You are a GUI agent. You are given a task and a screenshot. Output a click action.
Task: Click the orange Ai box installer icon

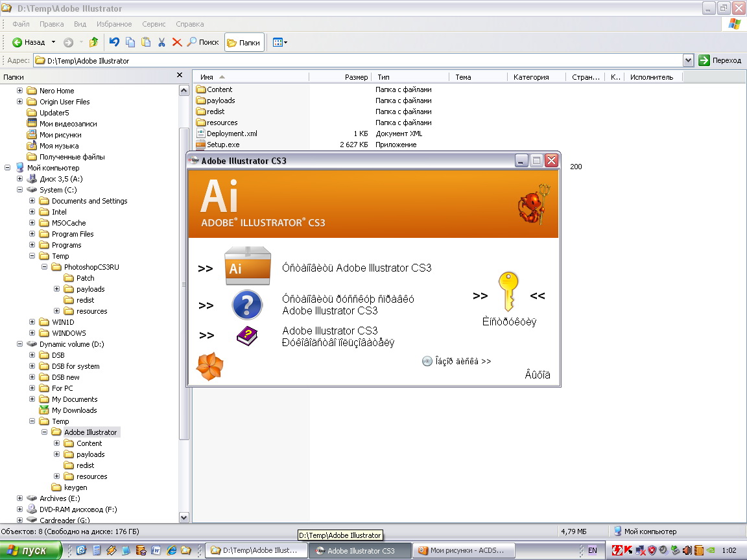coord(247,266)
